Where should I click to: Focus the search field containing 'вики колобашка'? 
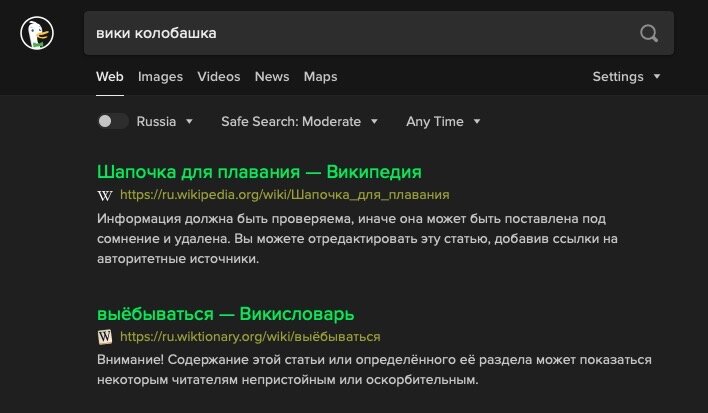coord(379,33)
